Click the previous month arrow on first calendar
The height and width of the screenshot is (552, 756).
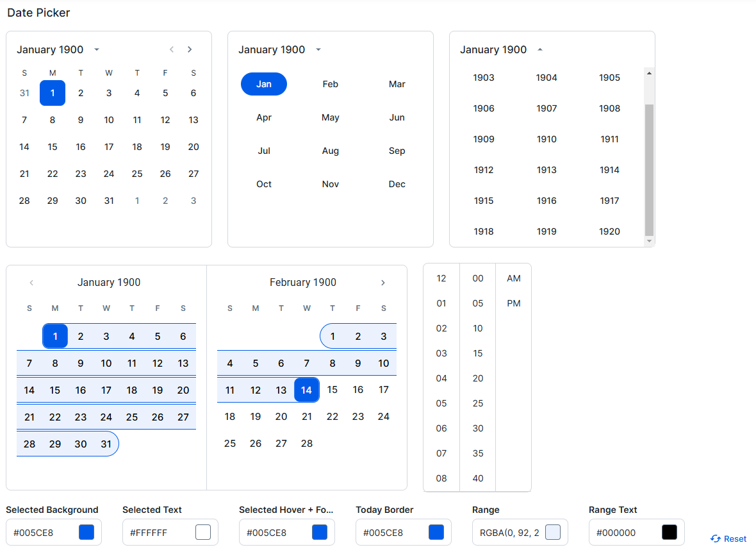172,49
